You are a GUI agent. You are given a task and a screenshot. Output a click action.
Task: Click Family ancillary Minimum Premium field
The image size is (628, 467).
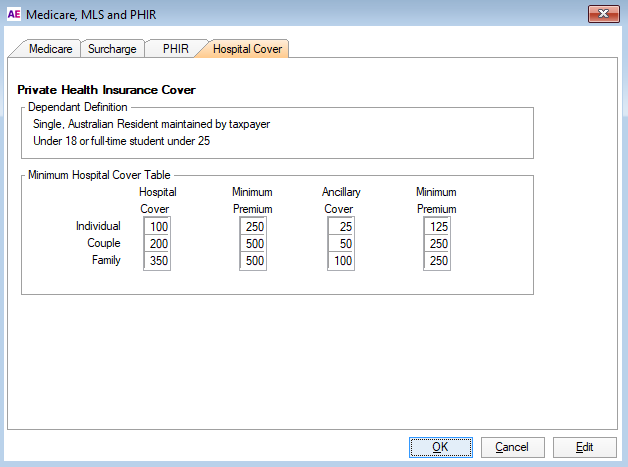437,261
